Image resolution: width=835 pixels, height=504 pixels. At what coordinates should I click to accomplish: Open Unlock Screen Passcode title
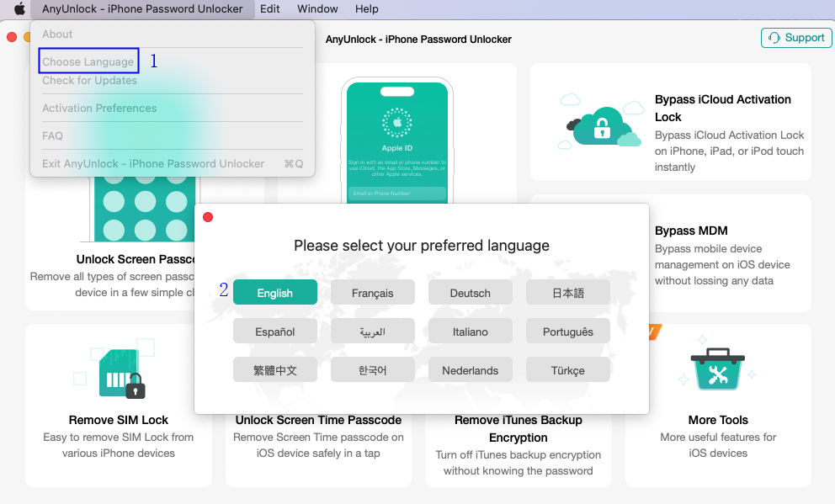point(136,259)
